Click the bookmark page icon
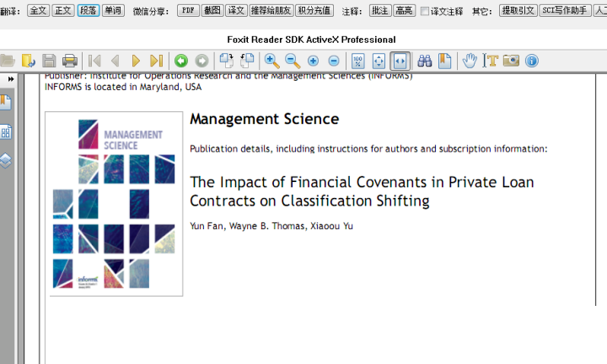 445,61
